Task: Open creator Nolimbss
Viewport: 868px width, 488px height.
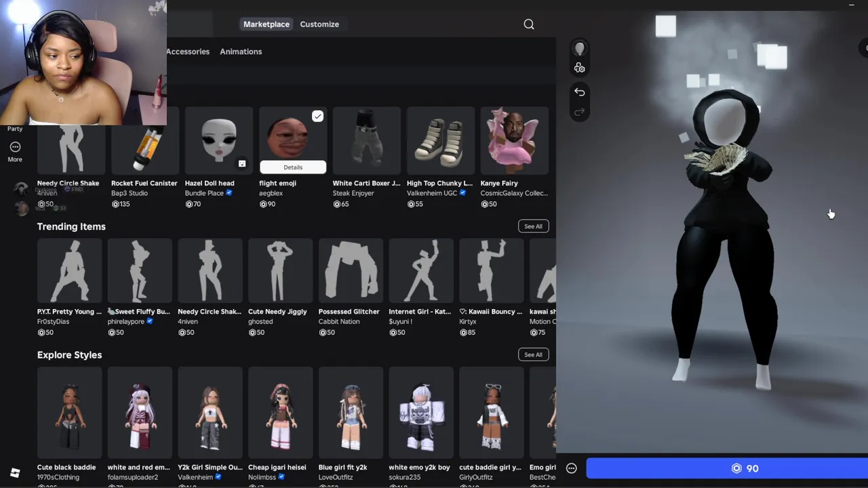Action: 262,477
